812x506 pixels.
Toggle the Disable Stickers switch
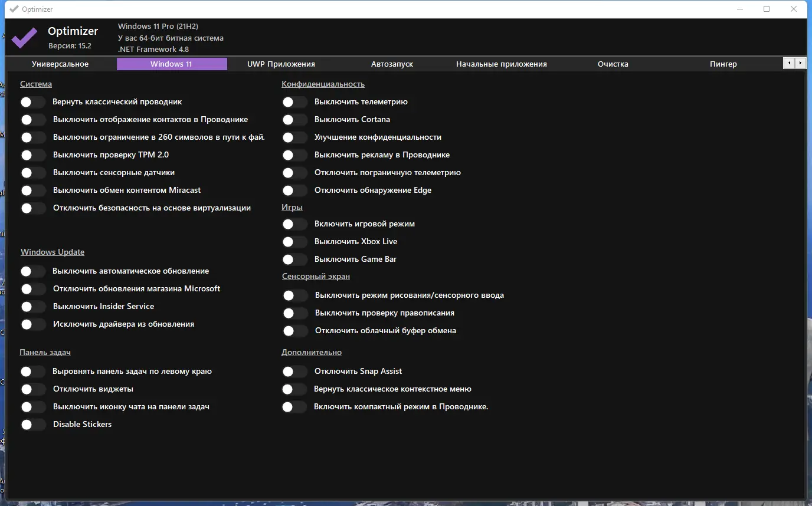[33, 425]
